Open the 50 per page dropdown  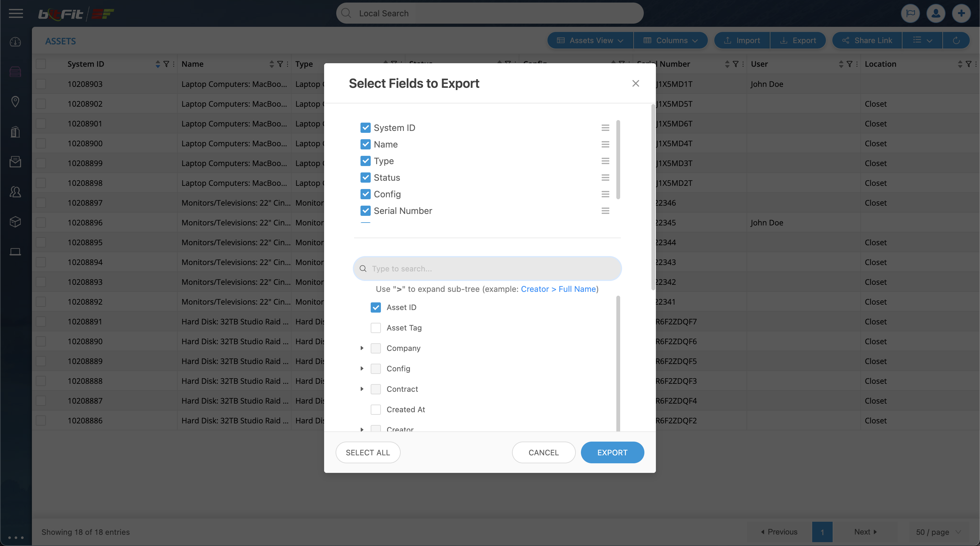[x=937, y=532]
